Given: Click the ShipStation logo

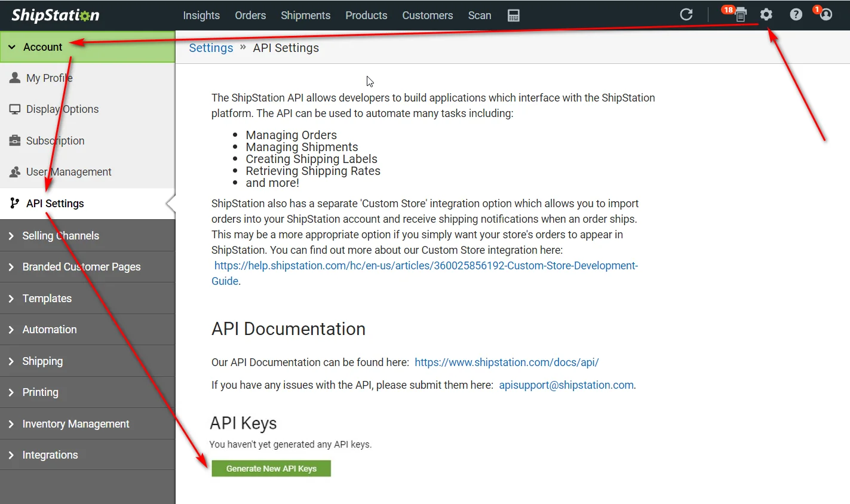Looking at the screenshot, I should pos(56,15).
